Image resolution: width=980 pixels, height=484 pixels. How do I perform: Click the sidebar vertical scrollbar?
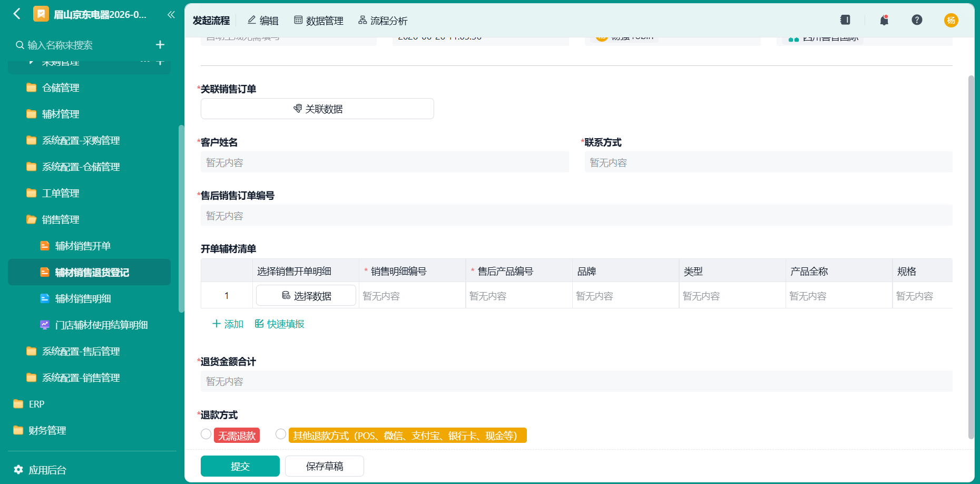coord(181,219)
